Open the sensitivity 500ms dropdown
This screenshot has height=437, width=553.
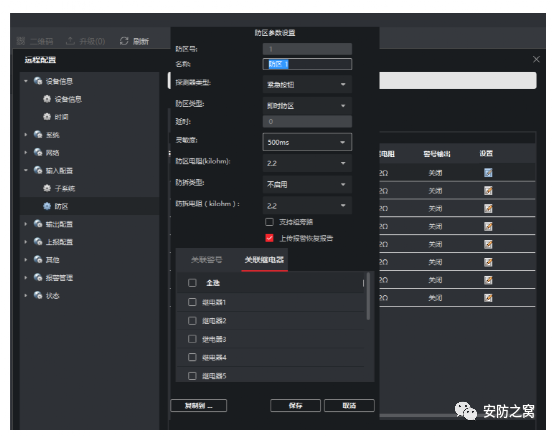307,142
